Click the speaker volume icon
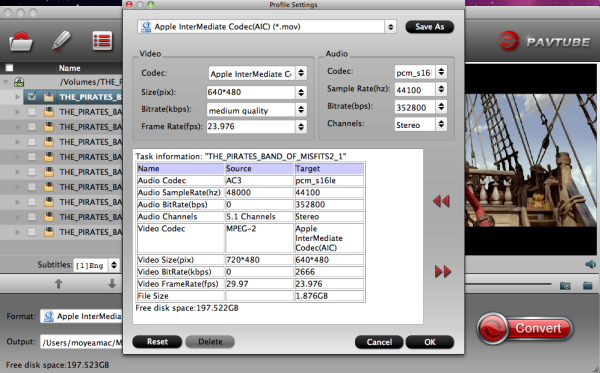 coord(590,264)
